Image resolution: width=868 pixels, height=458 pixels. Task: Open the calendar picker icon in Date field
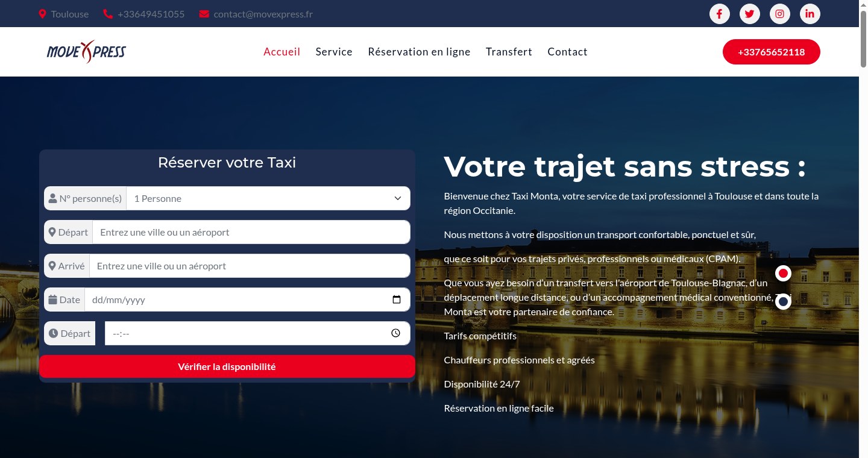(x=397, y=300)
